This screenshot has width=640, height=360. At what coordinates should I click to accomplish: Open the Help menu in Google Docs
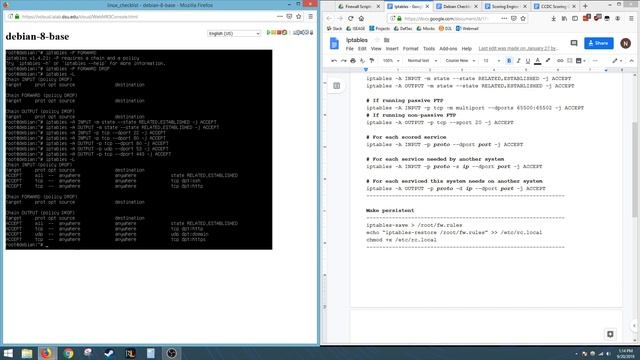click(467, 49)
